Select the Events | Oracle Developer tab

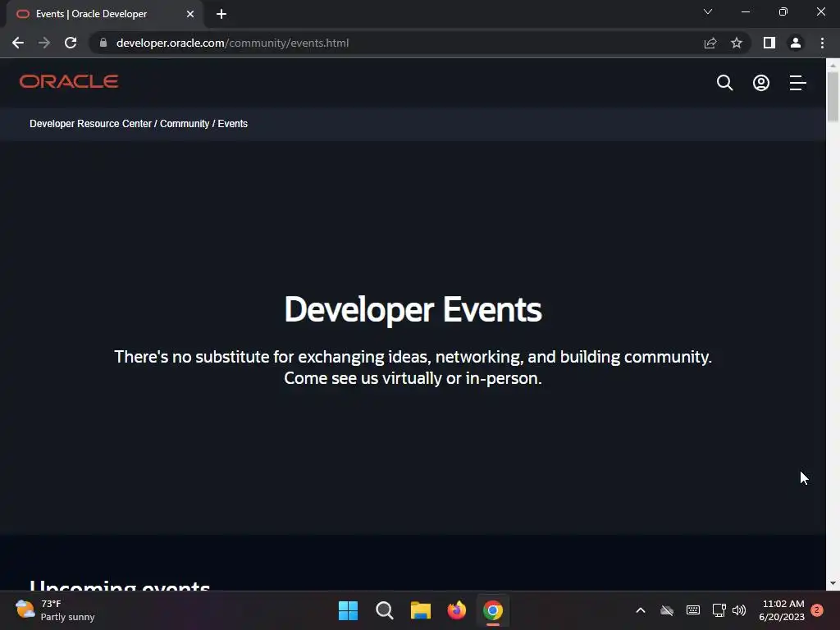click(104, 14)
